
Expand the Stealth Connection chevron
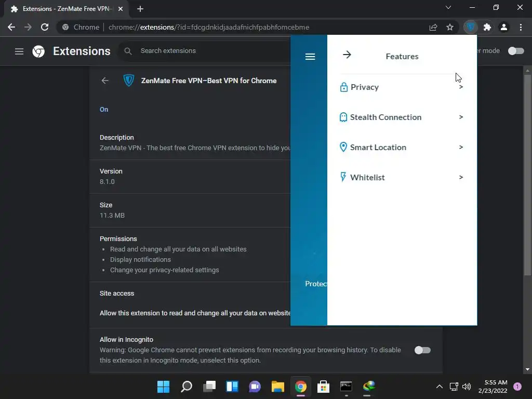pyautogui.click(x=461, y=117)
